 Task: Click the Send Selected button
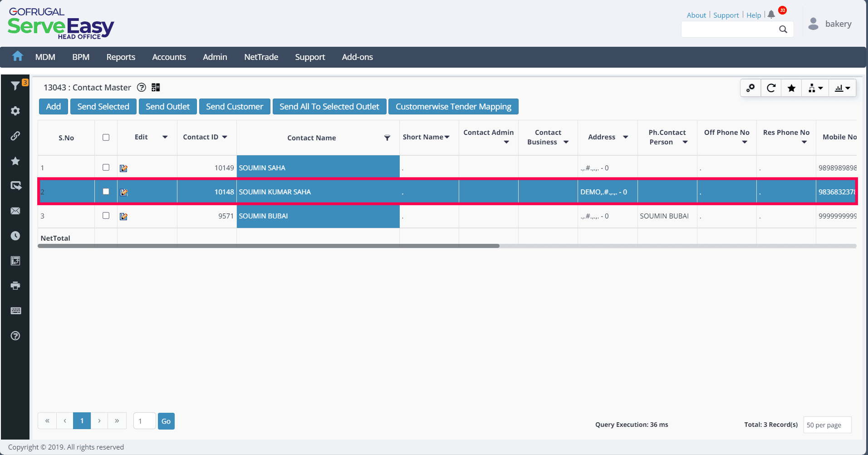[103, 107]
